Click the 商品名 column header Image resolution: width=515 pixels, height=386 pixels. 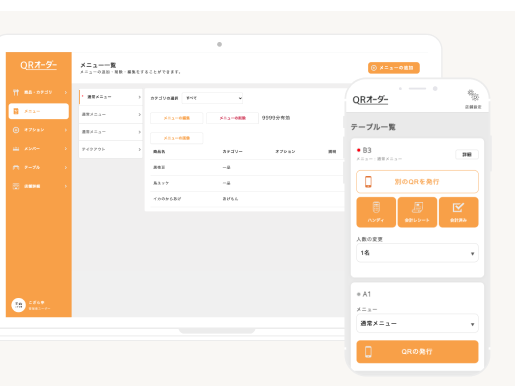click(x=159, y=152)
